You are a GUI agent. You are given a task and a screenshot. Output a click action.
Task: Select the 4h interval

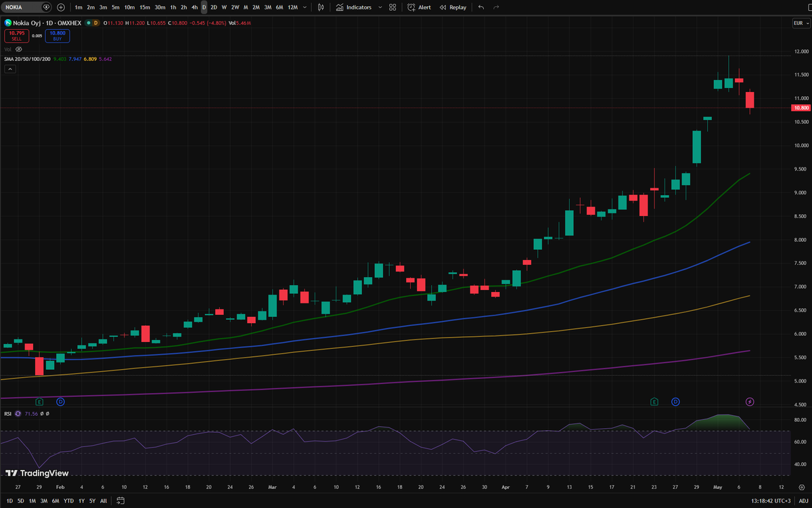pos(194,7)
